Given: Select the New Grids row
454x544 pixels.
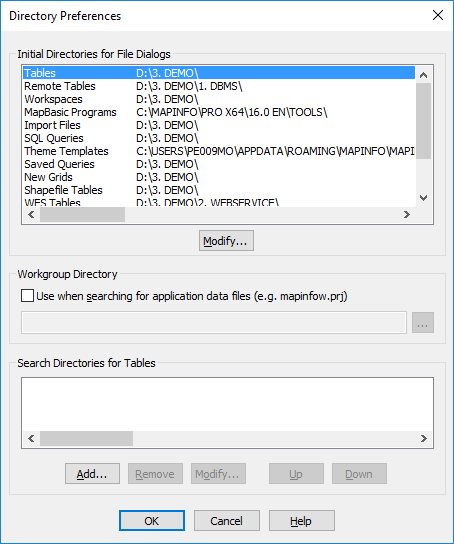Looking at the screenshot, I should [219, 177].
